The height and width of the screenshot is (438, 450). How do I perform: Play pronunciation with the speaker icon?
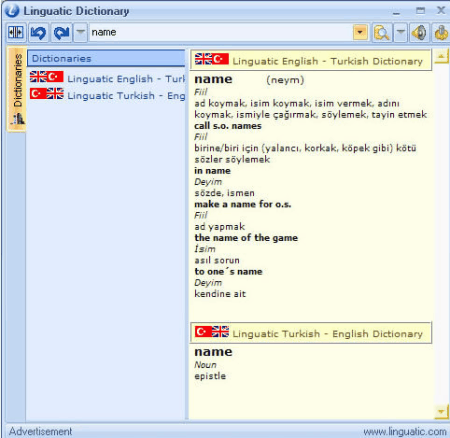(x=419, y=32)
